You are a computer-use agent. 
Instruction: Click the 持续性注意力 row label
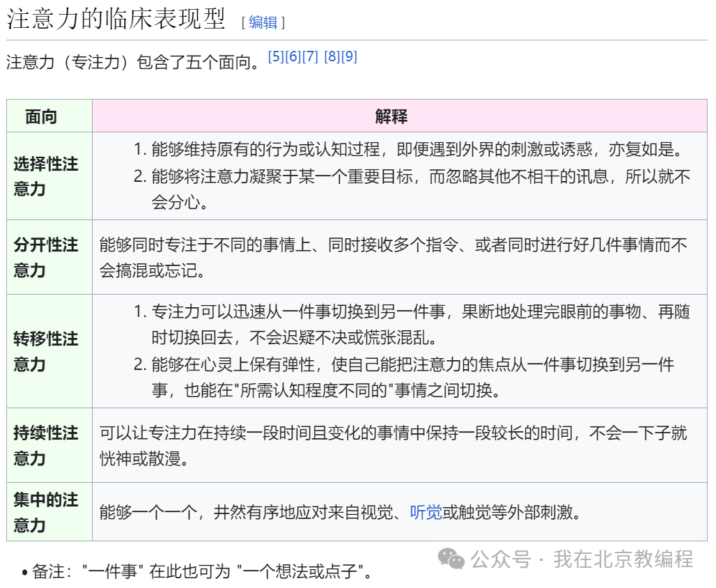point(46,445)
